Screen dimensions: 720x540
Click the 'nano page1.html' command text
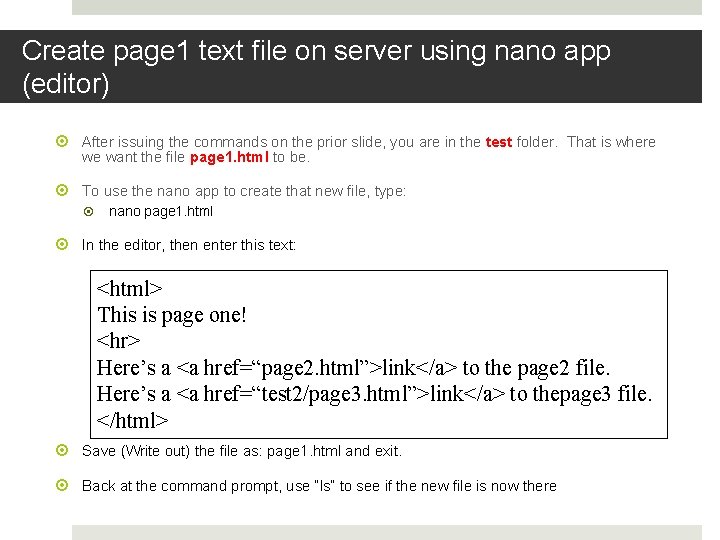pyautogui.click(x=161, y=212)
